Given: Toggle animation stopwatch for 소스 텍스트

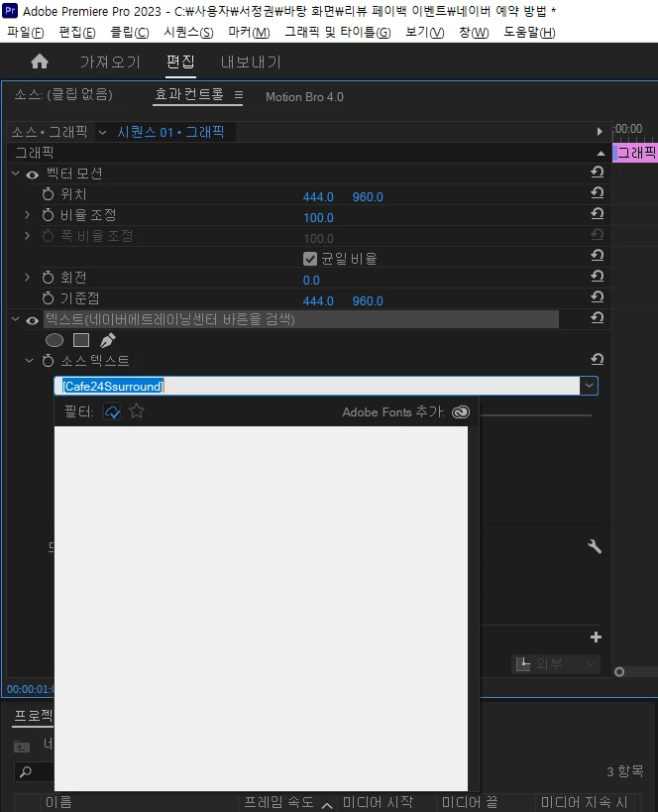Looking at the screenshot, I should (48, 361).
